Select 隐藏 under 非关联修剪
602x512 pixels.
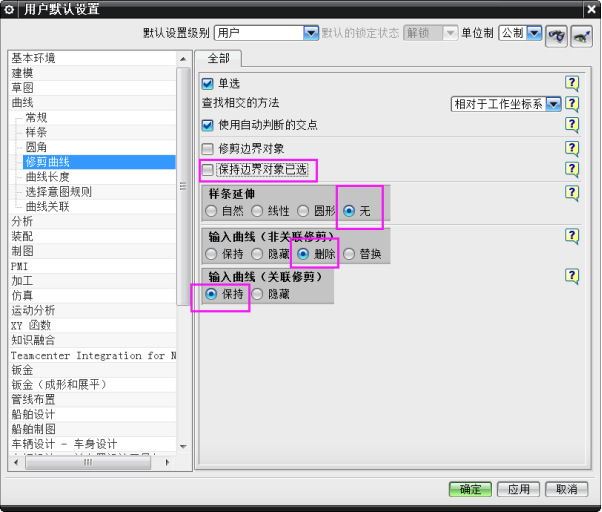point(257,254)
